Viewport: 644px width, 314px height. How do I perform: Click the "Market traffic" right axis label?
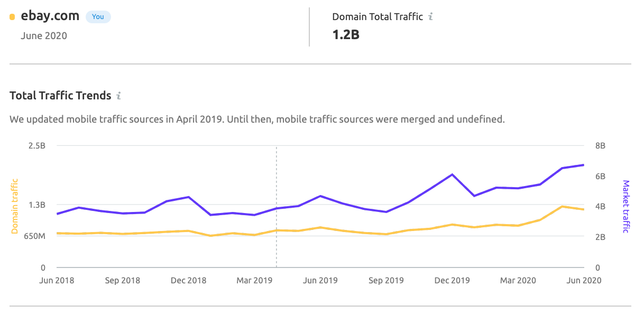pyautogui.click(x=626, y=206)
